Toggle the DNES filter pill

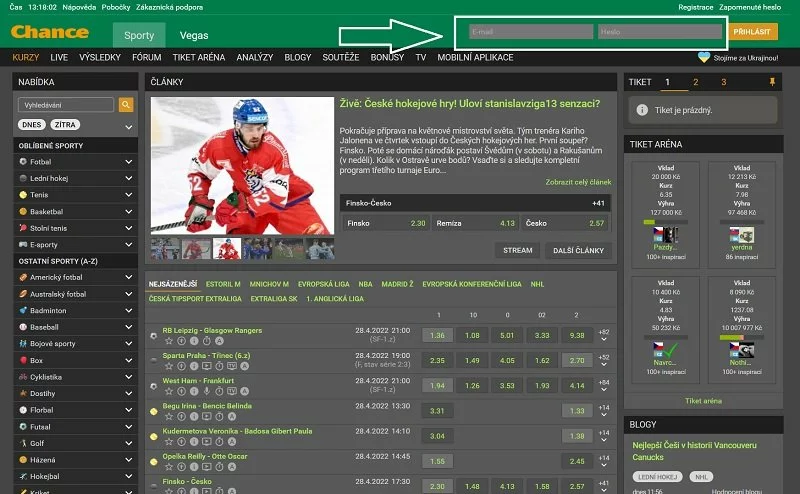[x=32, y=125]
